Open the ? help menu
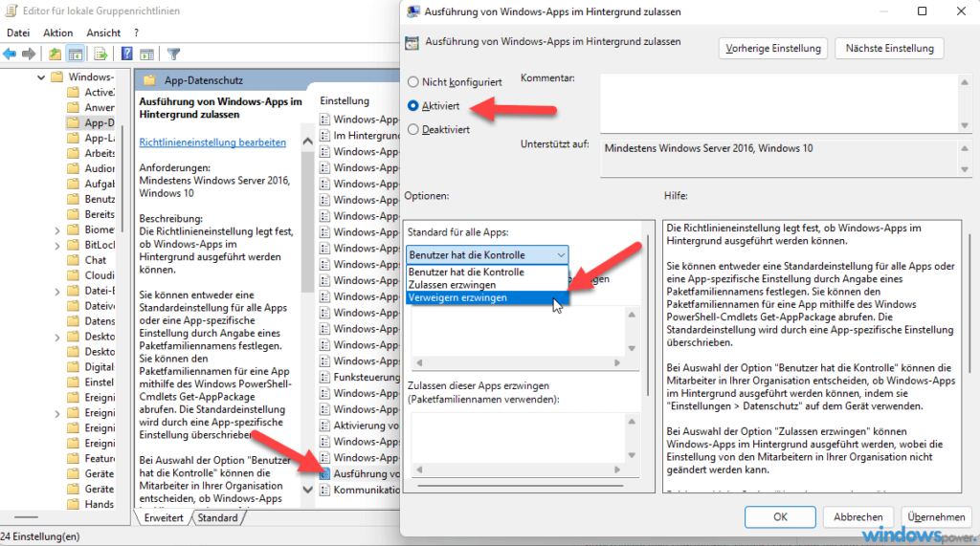Viewport: 980px width, 546px height. pos(136,33)
